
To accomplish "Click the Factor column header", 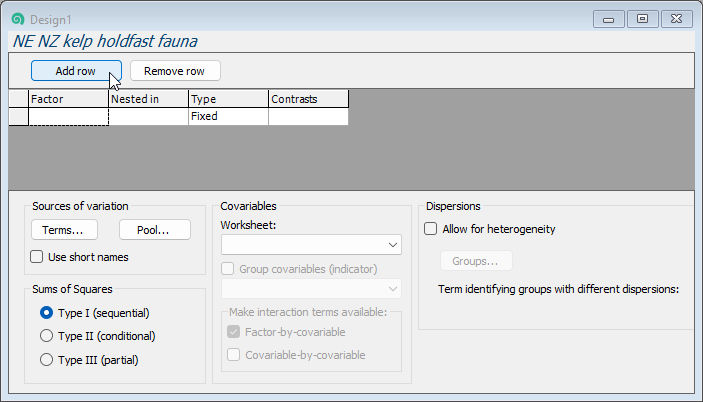I will (68, 99).
